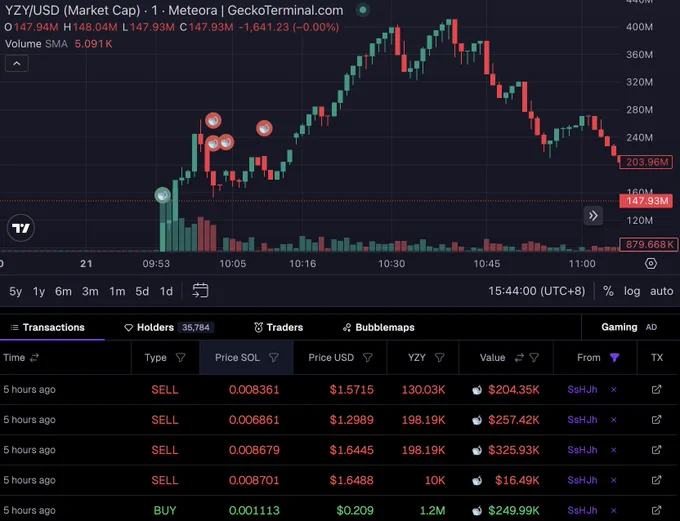Open the date range calendar icon

[200, 291]
